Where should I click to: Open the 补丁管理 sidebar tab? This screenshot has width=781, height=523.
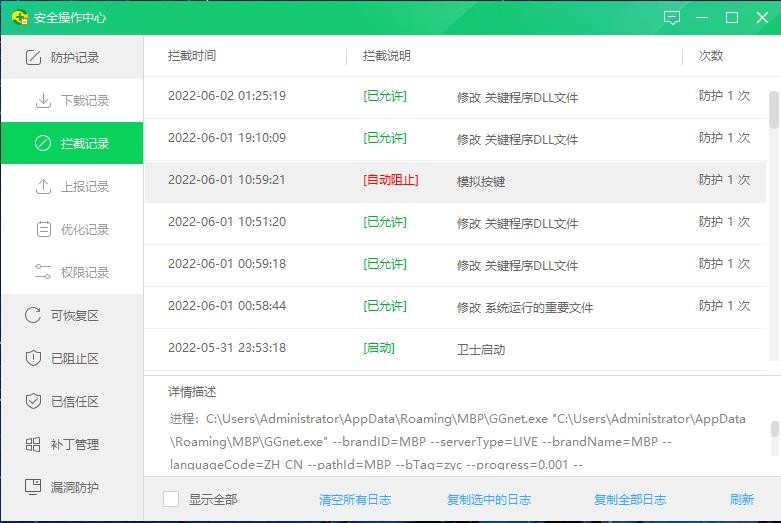72,445
